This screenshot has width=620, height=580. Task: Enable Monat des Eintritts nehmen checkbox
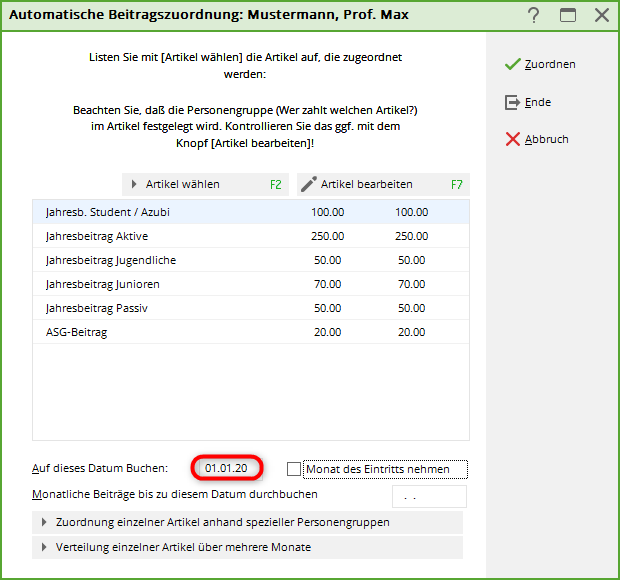point(293,469)
